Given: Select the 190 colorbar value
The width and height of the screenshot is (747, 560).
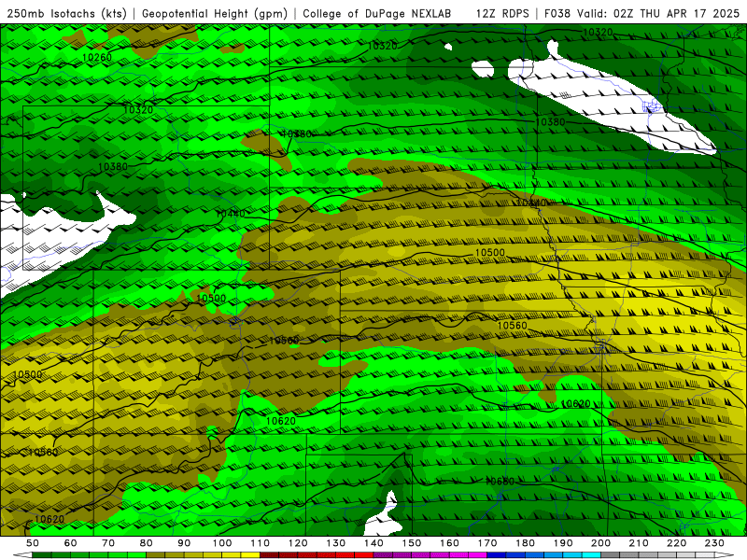Looking at the screenshot, I should pyautogui.click(x=563, y=543).
